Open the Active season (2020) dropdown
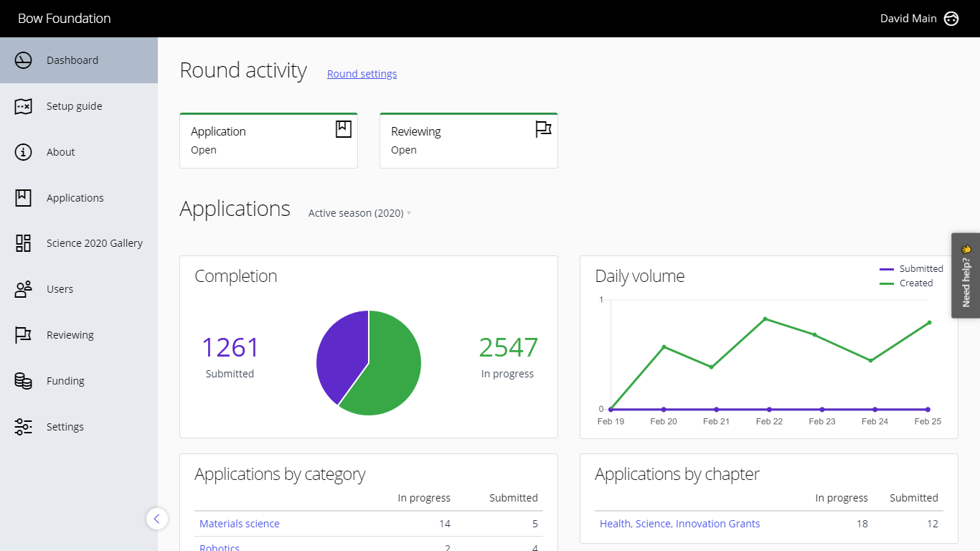This screenshot has width=980, height=551. [359, 213]
